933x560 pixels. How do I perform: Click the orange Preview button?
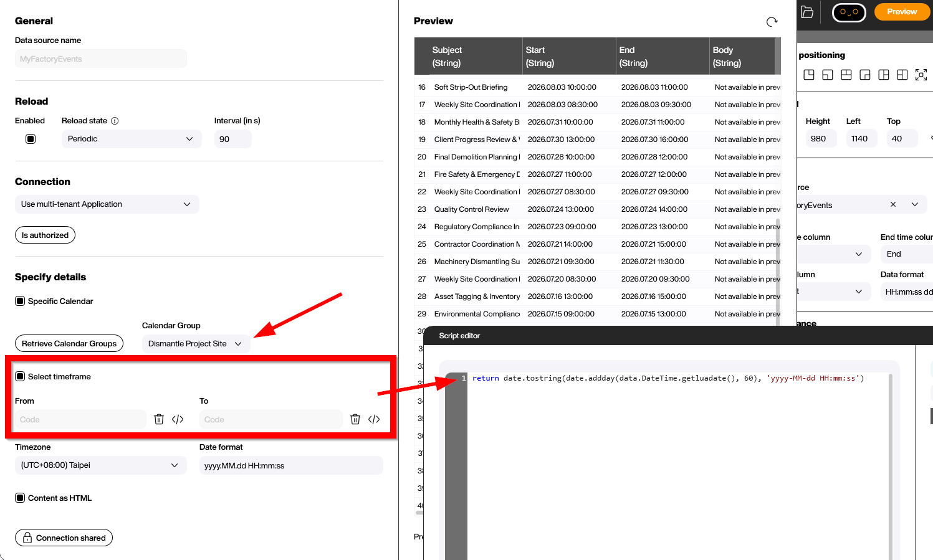pos(902,12)
